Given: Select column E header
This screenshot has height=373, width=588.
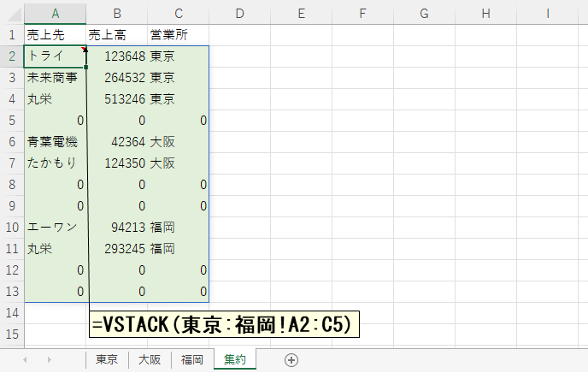Looking at the screenshot, I should (x=302, y=14).
